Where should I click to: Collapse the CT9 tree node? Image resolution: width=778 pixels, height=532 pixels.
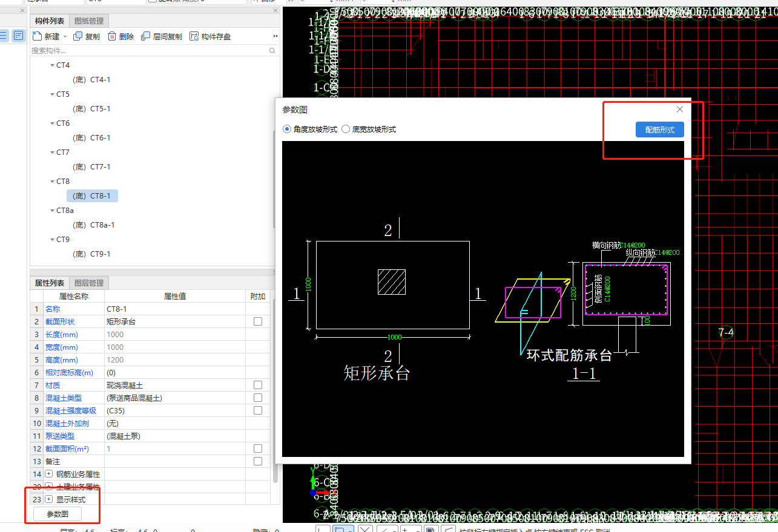tap(52, 240)
